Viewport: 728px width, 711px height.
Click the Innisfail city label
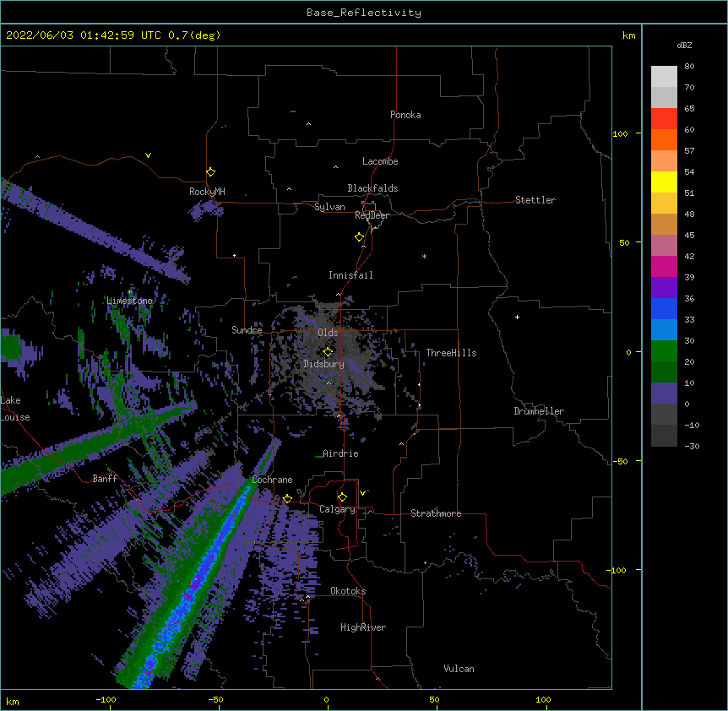tap(350, 275)
